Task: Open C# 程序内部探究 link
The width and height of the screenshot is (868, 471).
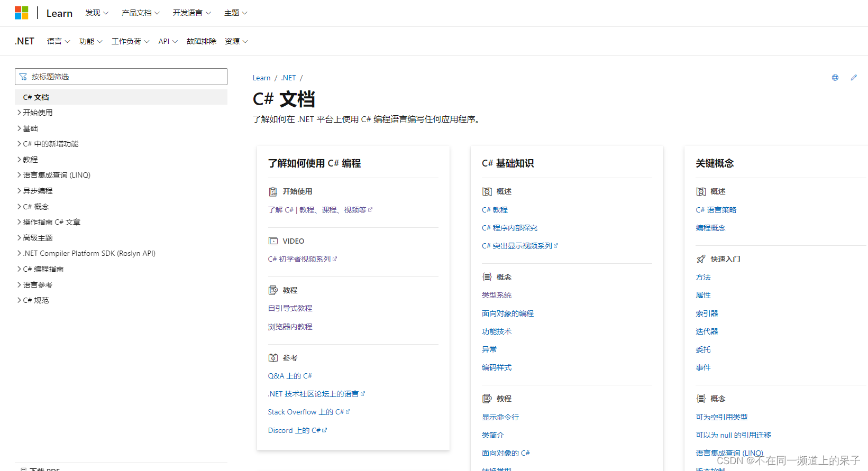Action: [509, 228]
